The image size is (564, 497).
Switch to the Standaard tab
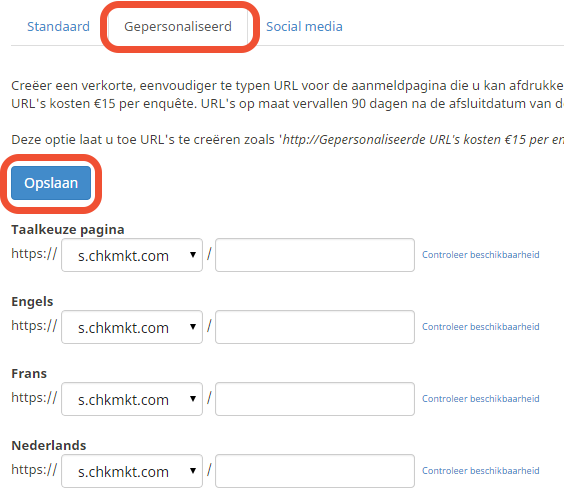point(58,27)
